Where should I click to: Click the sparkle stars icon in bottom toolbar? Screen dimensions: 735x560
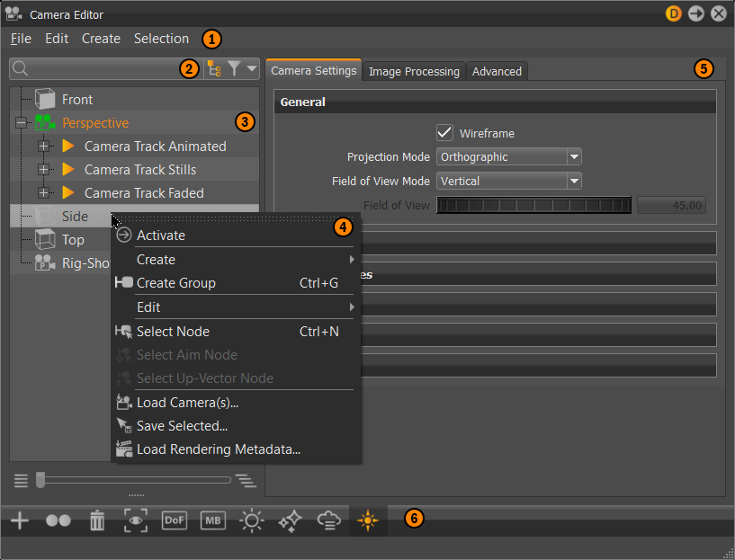tap(291, 520)
